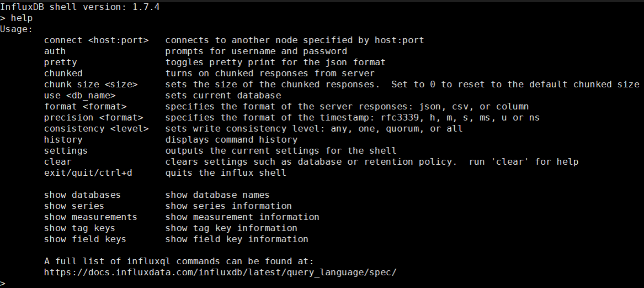644x288 pixels.
Task: Click the 'settings' command entry
Action: pyautogui.click(x=66, y=151)
